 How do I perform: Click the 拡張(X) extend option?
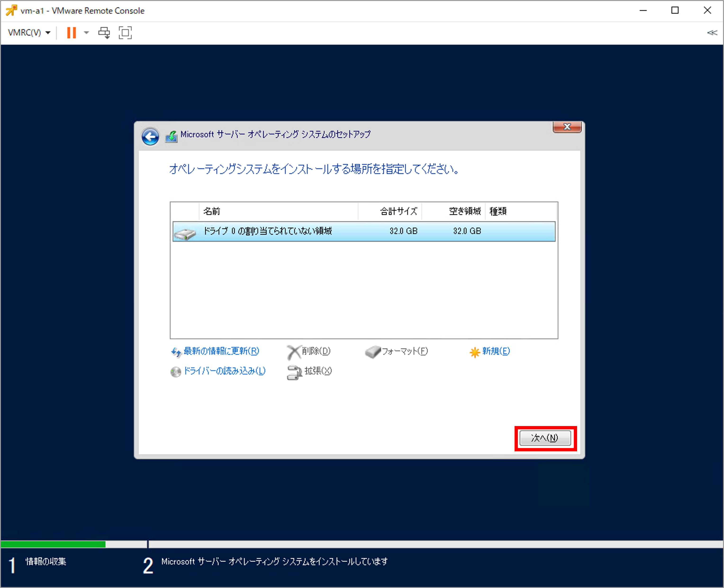tap(317, 371)
